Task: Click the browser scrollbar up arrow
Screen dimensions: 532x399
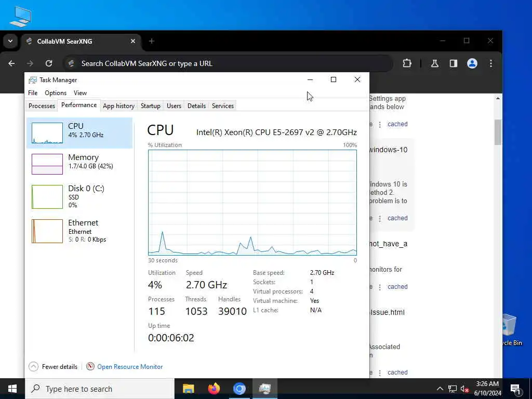Action: point(498,98)
